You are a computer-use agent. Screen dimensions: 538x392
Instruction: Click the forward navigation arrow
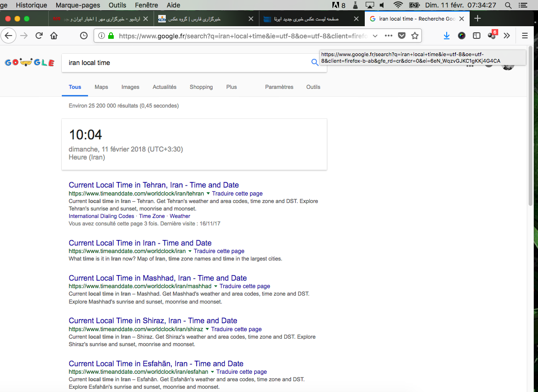pyautogui.click(x=24, y=36)
